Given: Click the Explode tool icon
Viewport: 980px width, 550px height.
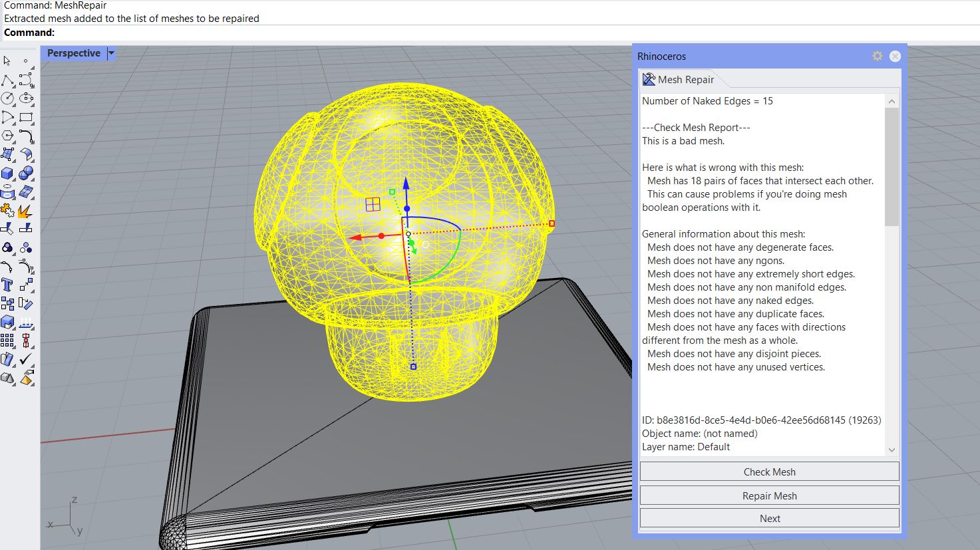Looking at the screenshot, I should pyautogui.click(x=26, y=211).
